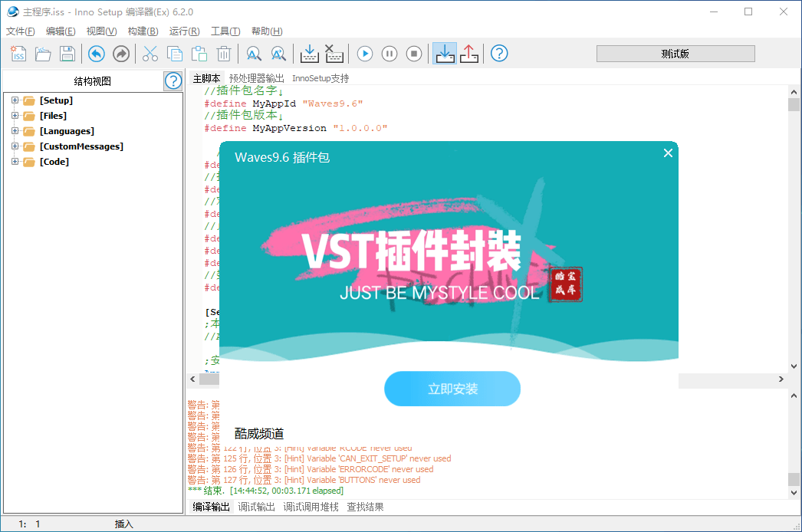Screen dimensions: 802x532
Task: Open the Find and replace icon
Action: pyautogui.click(x=278, y=54)
